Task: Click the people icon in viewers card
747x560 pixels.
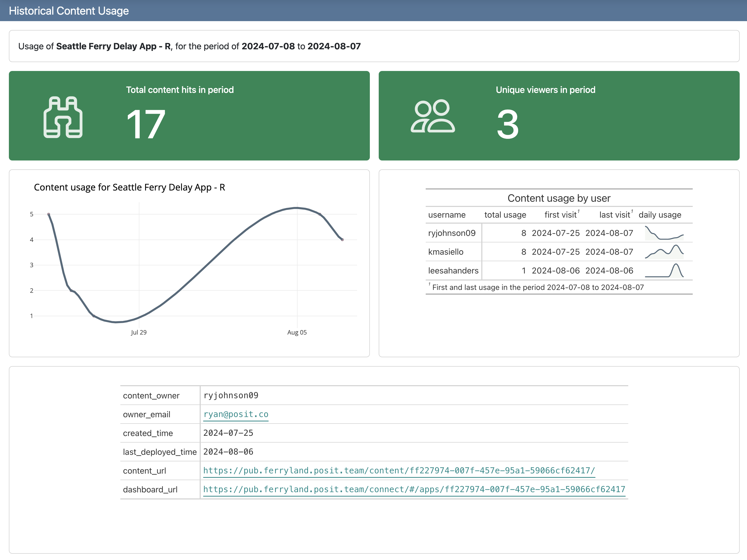Action: 432,116
